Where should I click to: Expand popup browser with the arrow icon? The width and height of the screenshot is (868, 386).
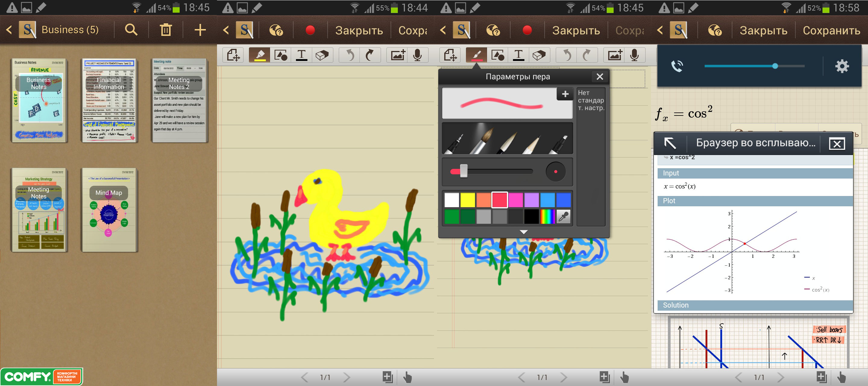pyautogui.click(x=670, y=143)
